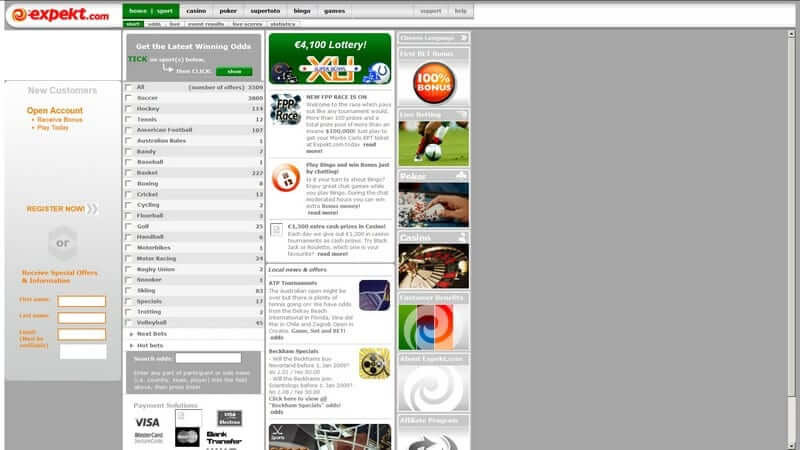Open the About Expekt.com swirl graphic

click(434, 388)
